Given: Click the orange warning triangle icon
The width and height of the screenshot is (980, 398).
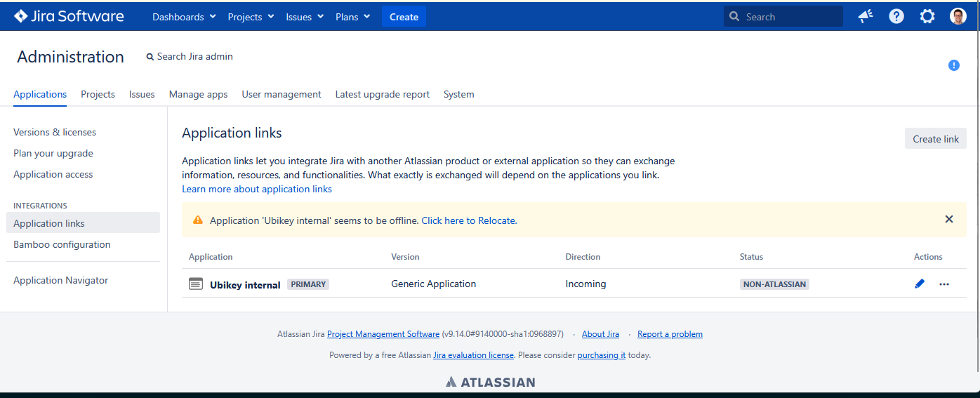Looking at the screenshot, I should click(x=197, y=220).
